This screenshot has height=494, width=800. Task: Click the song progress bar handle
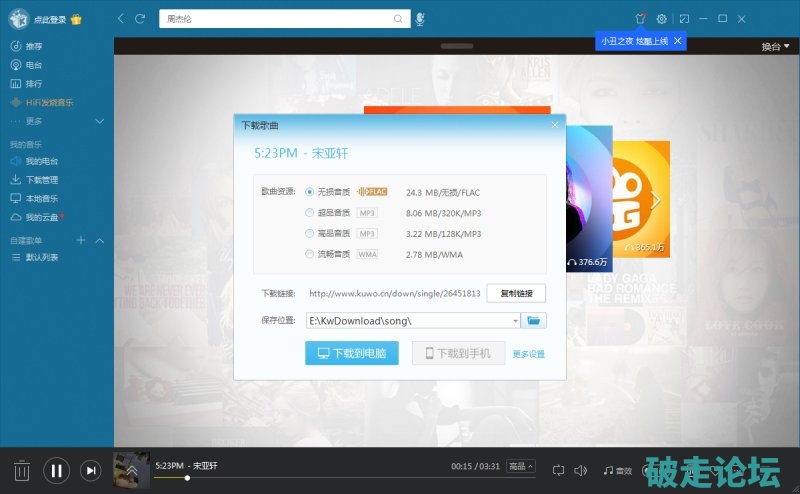(x=187, y=478)
